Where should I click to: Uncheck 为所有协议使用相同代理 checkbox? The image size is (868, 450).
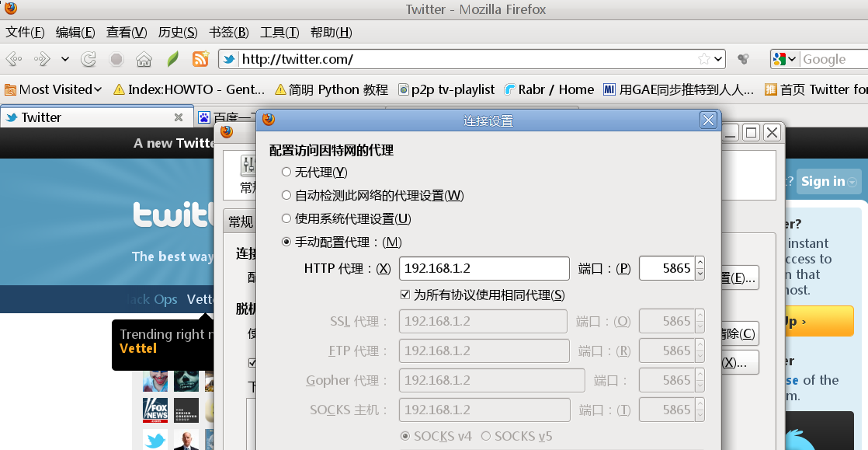[404, 295]
